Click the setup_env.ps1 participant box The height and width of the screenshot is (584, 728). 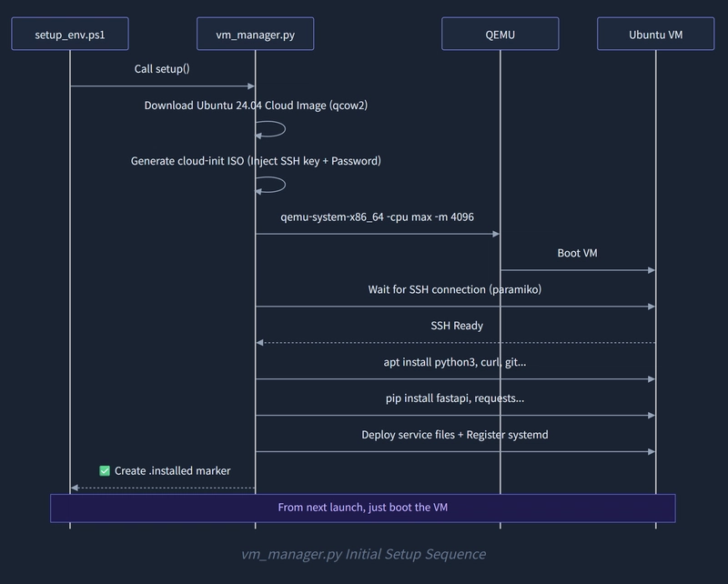[69, 34]
